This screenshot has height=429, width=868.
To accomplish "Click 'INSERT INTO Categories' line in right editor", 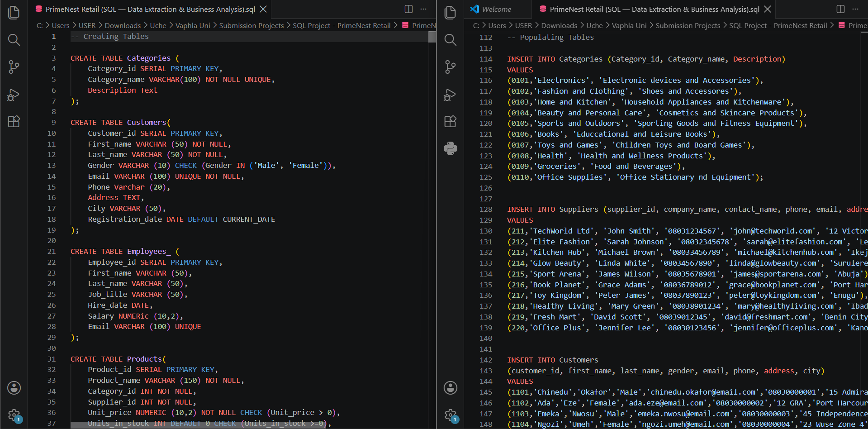I will click(x=646, y=59).
